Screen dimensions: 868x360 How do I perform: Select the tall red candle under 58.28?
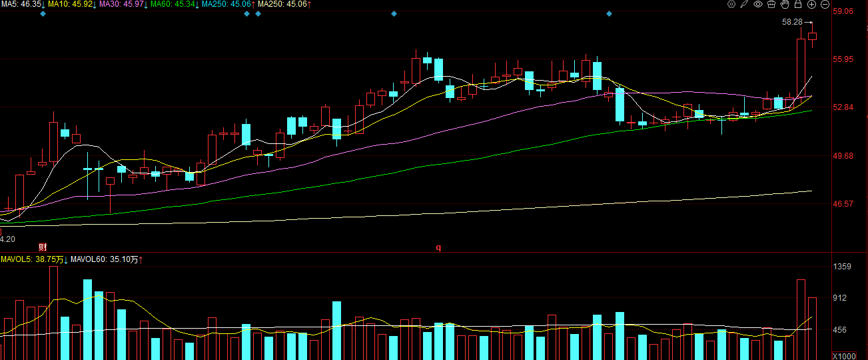[x=801, y=69]
